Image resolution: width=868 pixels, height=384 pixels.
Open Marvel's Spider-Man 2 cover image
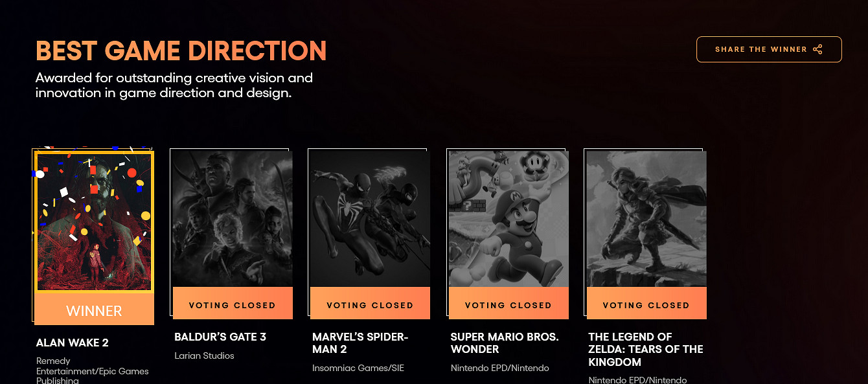point(370,219)
